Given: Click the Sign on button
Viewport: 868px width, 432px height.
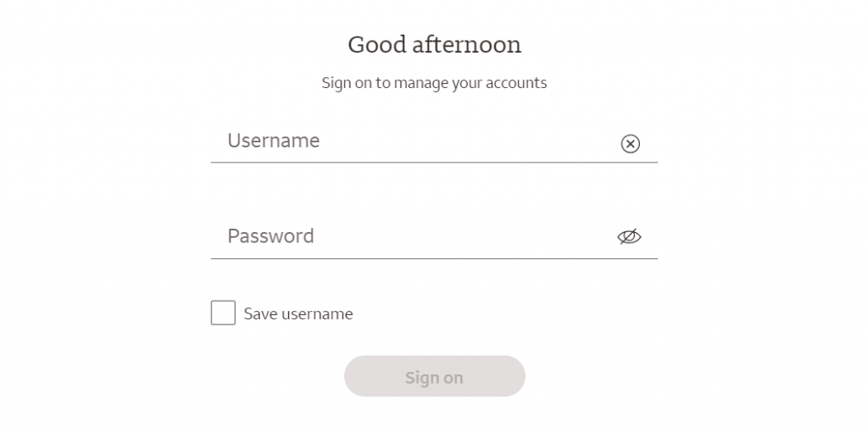Looking at the screenshot, I should [x=435, y=376].
